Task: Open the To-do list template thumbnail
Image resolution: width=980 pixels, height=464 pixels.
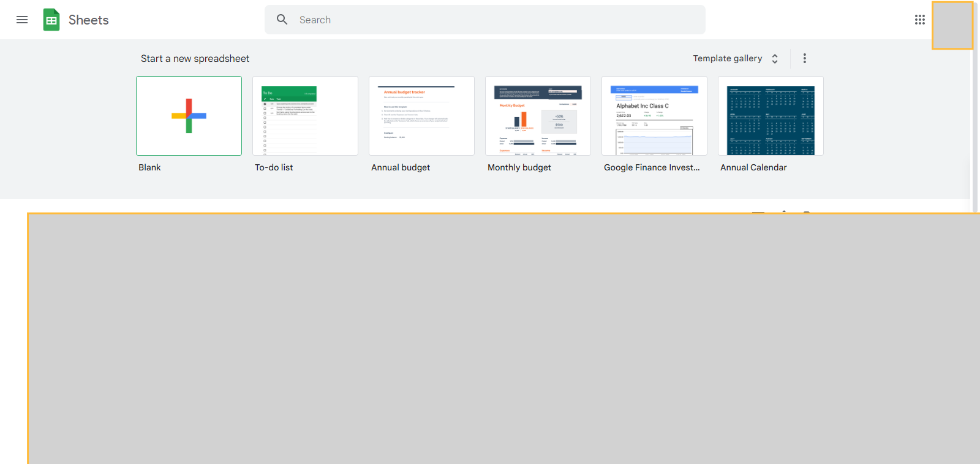Action: tap(305, 116)
